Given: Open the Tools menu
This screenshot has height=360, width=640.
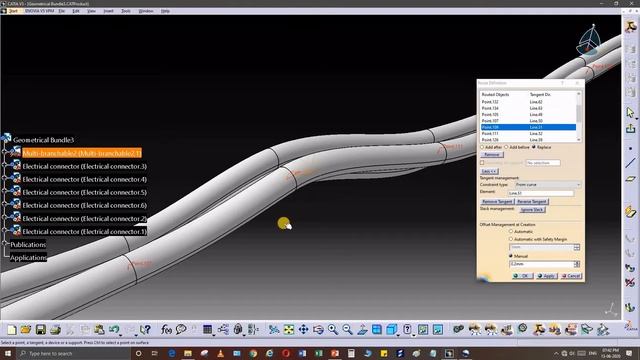Looking at the screenshot, I should point(126,11).
